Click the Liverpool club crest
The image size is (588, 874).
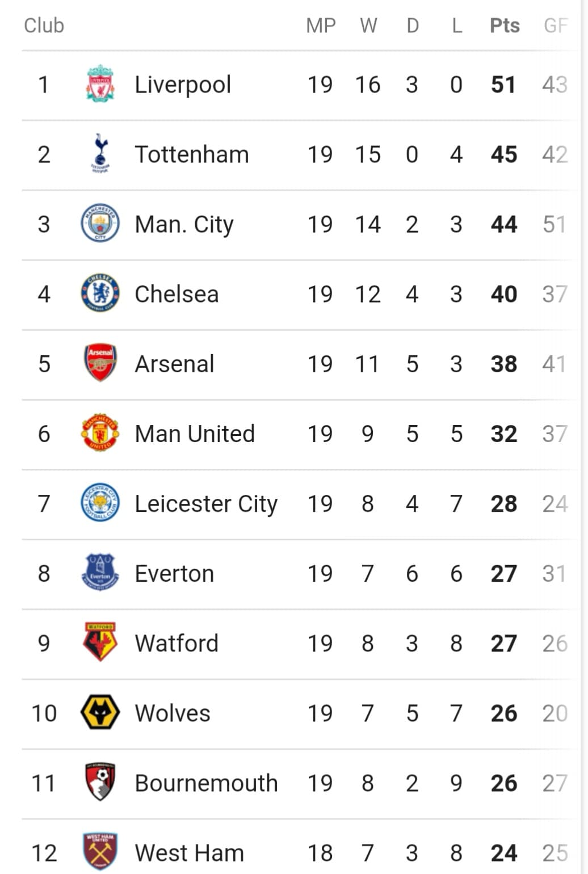[100, 84]
